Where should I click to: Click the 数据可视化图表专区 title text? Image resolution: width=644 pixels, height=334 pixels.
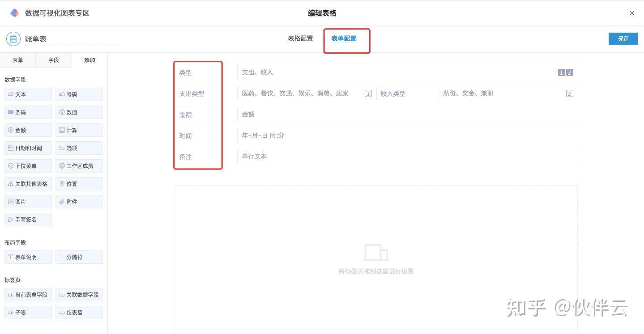point(57,13)
